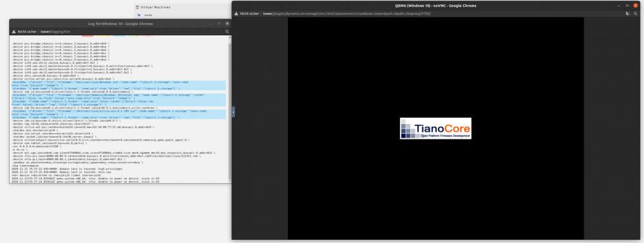Click the "-chardev pty,id=charserial0" log line
The height and width of the screenshot is (243, 644).
[x=35, y=130]
